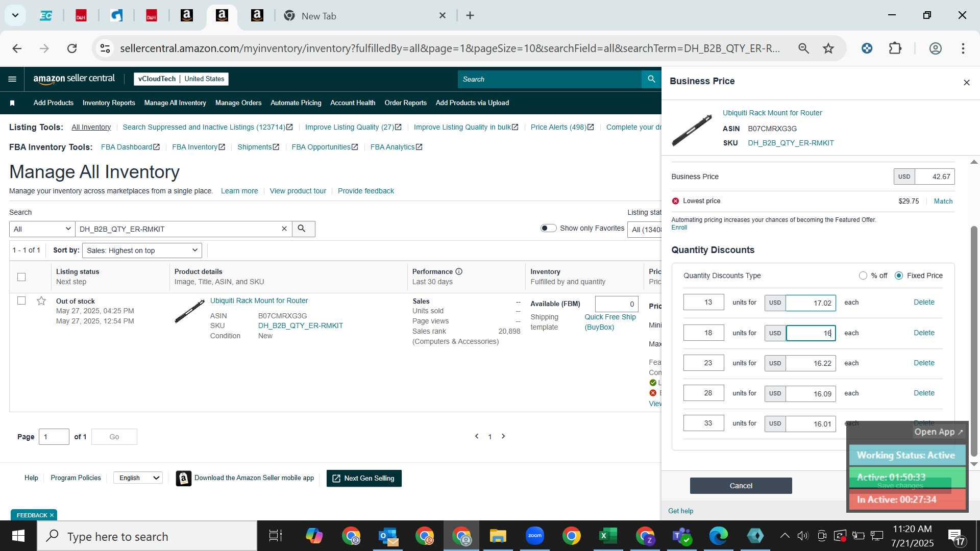The width and height of the screenshot is (980, 551).
Task: Click the Business Price 42.67 field
Action: click(935, 177)
